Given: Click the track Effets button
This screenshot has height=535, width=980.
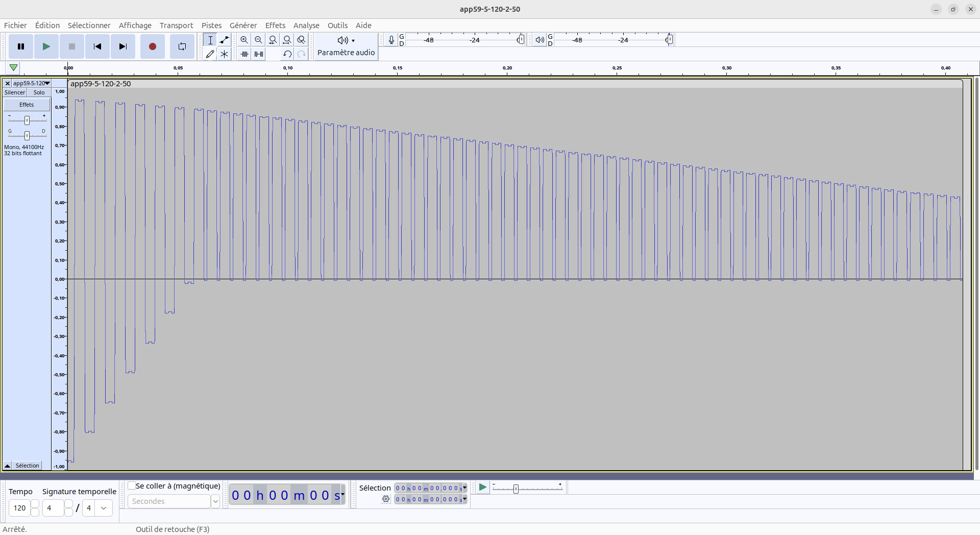Looking at the screenshot, I should tap(27, 105).
